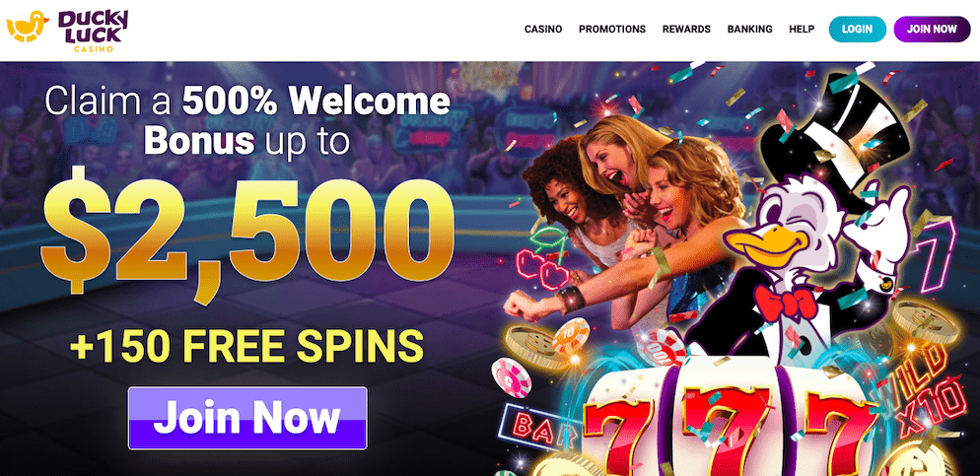Click the Ducky Luck Casino wordmark

(93, 31)
